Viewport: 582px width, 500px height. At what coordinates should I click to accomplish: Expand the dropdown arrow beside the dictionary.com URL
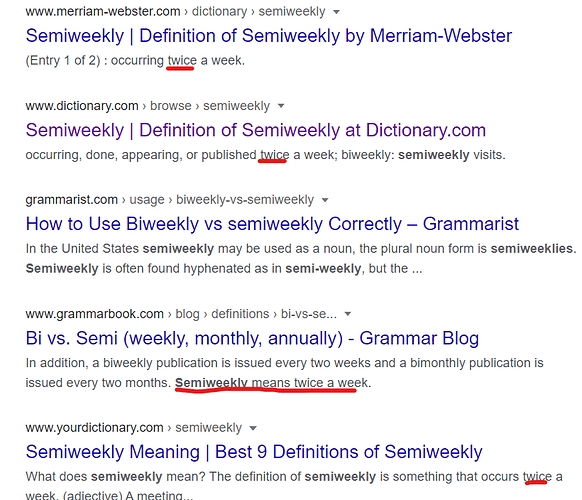(x=281, y=106)
